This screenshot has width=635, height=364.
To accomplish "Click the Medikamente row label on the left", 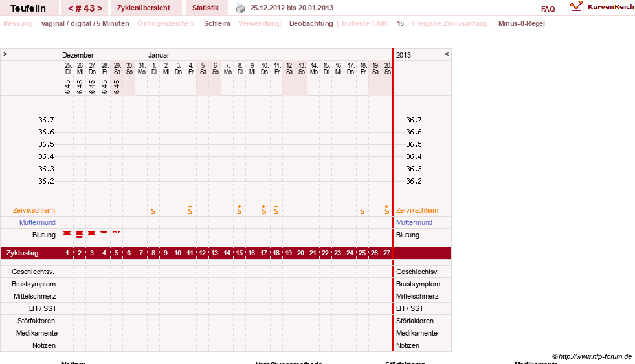I will coord(37,333).
